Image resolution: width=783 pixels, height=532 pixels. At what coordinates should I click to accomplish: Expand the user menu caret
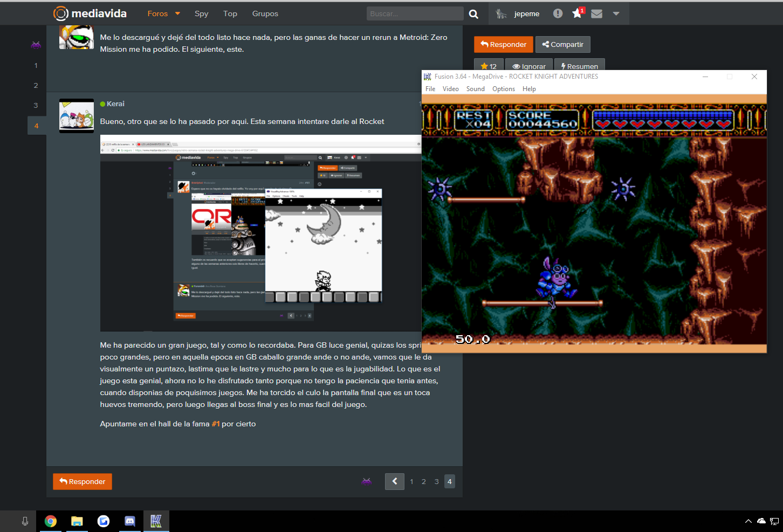point(616,13)
